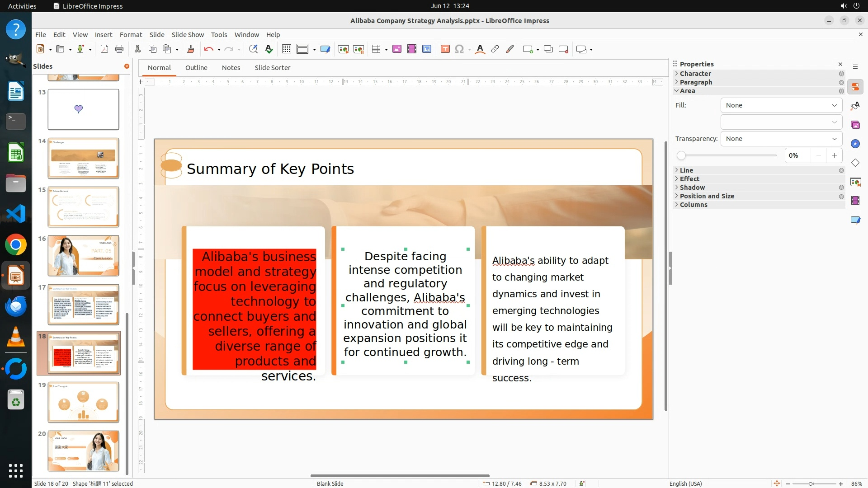Select slide 19 thumbnail
This screenshot has width=868, height=488.
(x=83, y=402)
